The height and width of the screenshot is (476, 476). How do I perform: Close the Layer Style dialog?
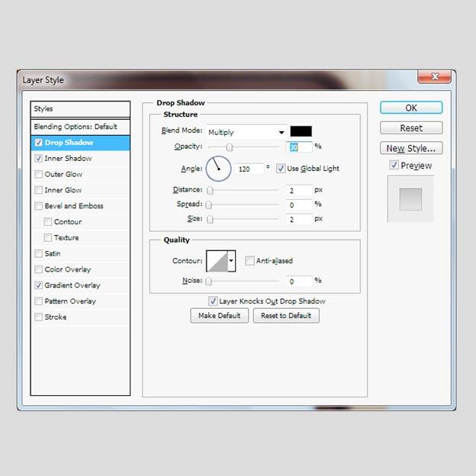pyautogui.click(x=436, y=77)
